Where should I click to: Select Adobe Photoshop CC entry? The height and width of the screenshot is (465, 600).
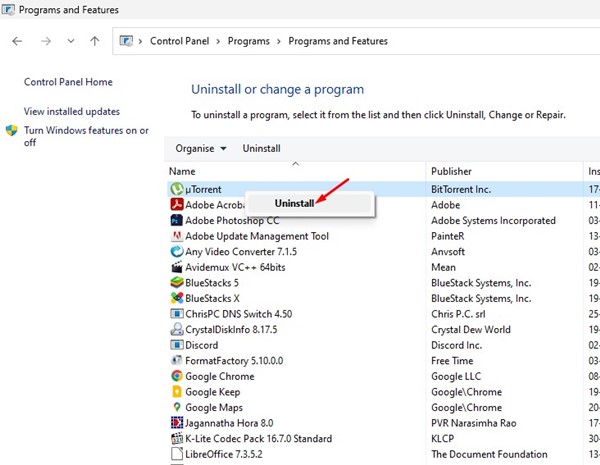(x=232, y=220)
